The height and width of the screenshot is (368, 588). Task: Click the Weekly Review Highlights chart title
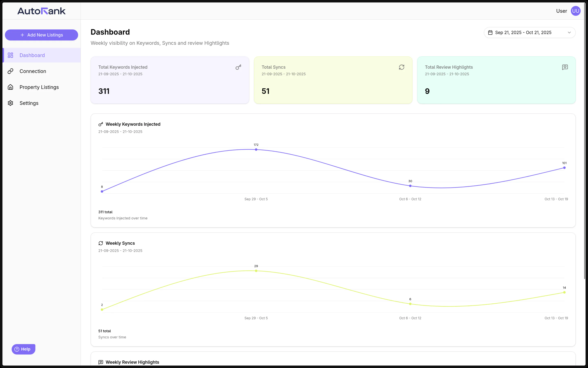click(x=132, y=362)
